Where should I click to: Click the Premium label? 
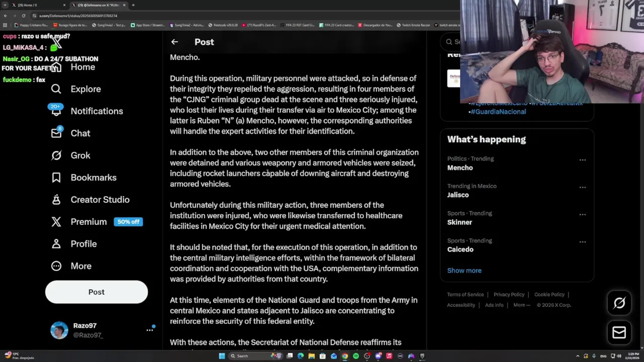coord(89,222)
